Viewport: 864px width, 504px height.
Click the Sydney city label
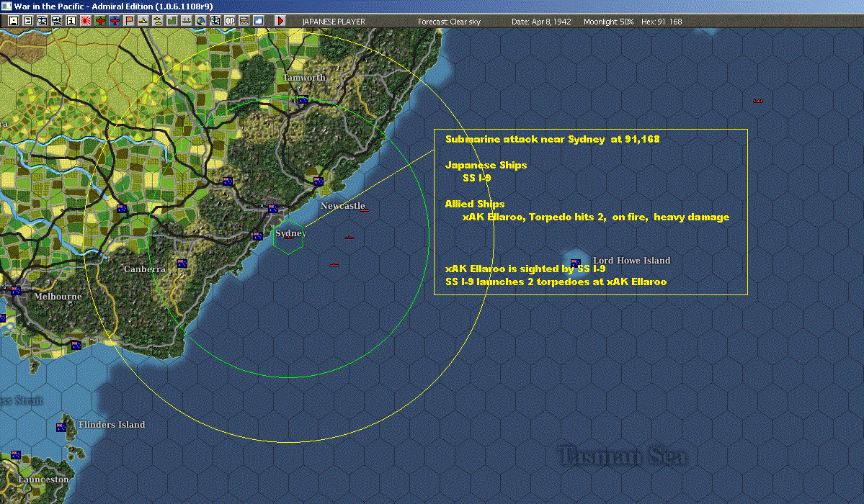coord(290,233)
